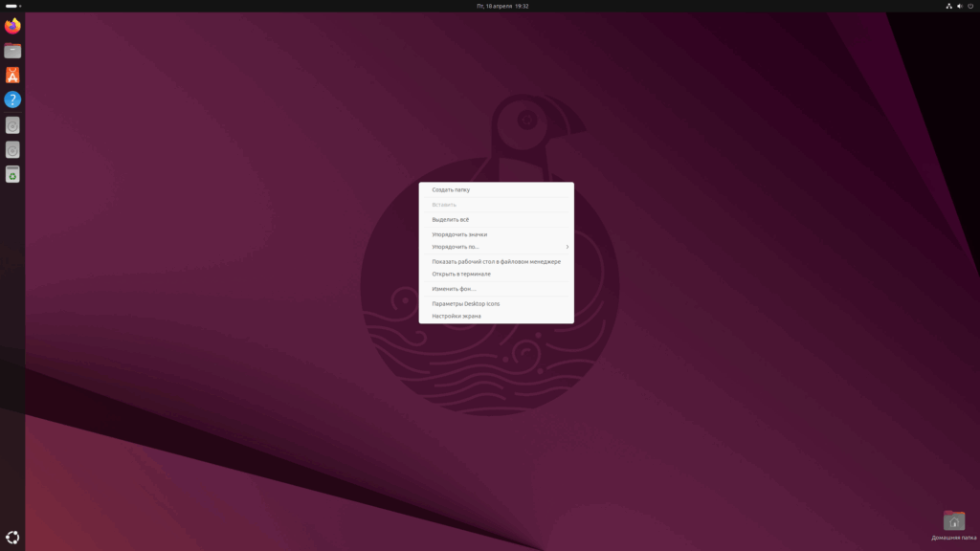Launch Firefox from the dock
The width and height of the screenshot is (980, 551).
(12, 26)
